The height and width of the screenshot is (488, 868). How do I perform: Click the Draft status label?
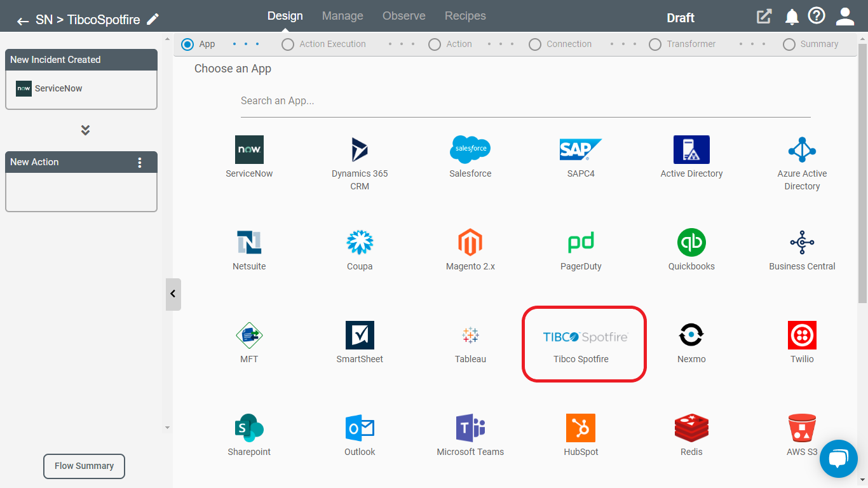click(x=680, y=18)
